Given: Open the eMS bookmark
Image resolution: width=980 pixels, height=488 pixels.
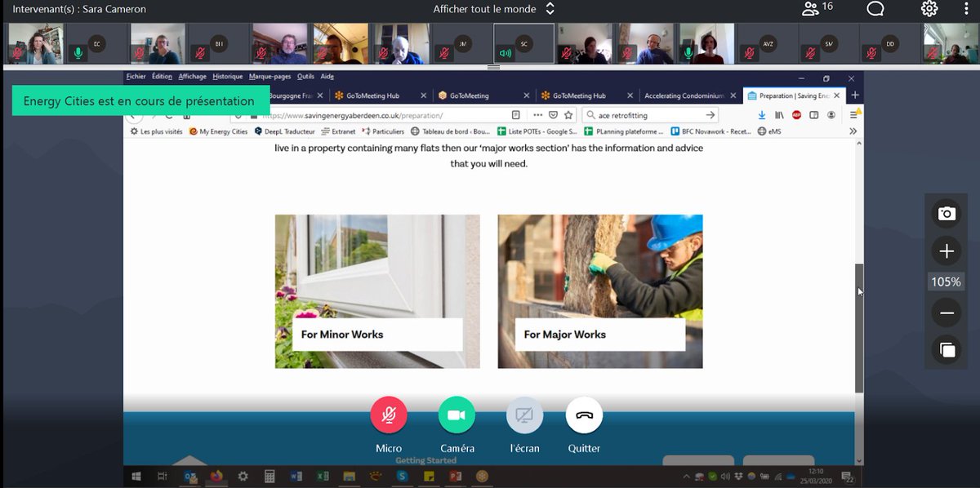Looking at the screenshot, I should tap(769, 131).
